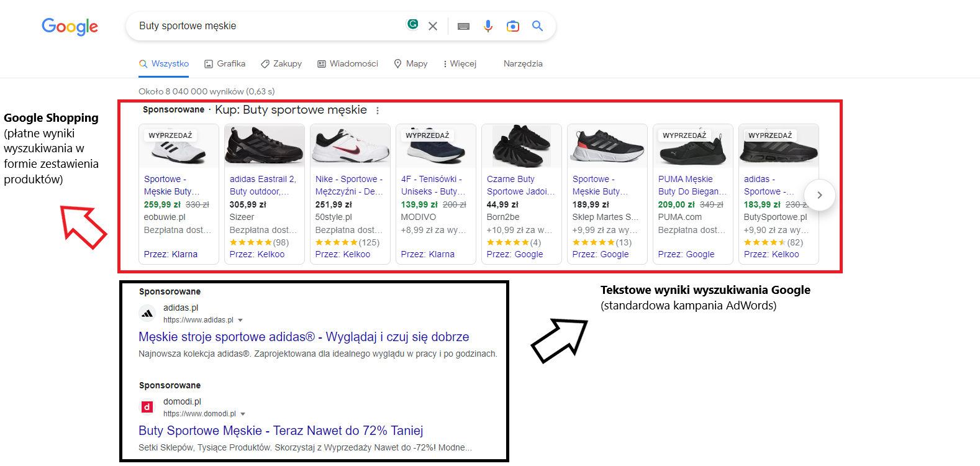Click the Wyprzedaż badge on 4F card
The width and height of the screenshot is (980, 466).
click(427, 135)
